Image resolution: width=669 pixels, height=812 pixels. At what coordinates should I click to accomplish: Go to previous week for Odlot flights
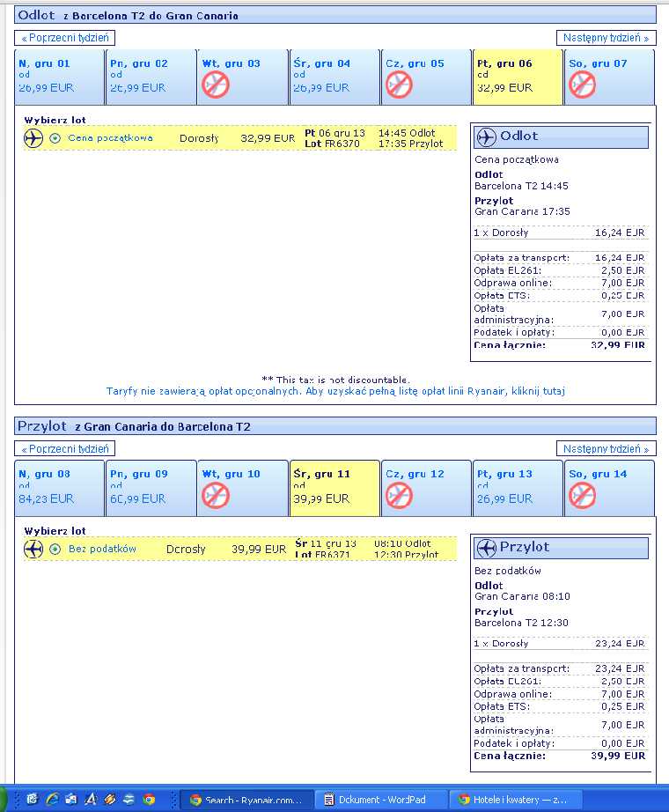click(x=65, y=38)
